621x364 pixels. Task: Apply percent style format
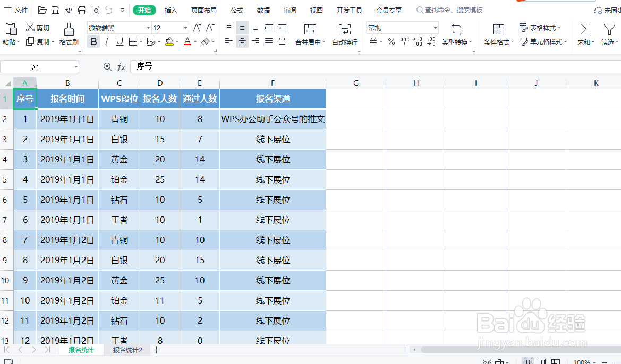392,41
